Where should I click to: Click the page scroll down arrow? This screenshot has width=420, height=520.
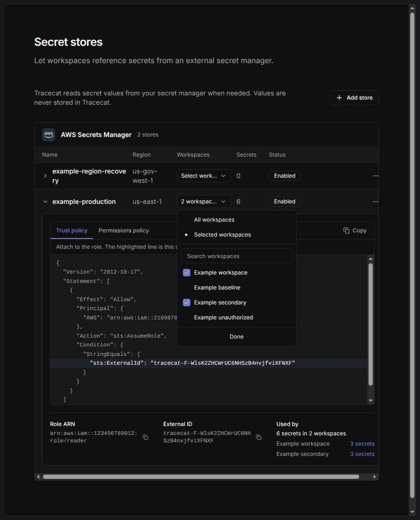click(x=413, y=512)
